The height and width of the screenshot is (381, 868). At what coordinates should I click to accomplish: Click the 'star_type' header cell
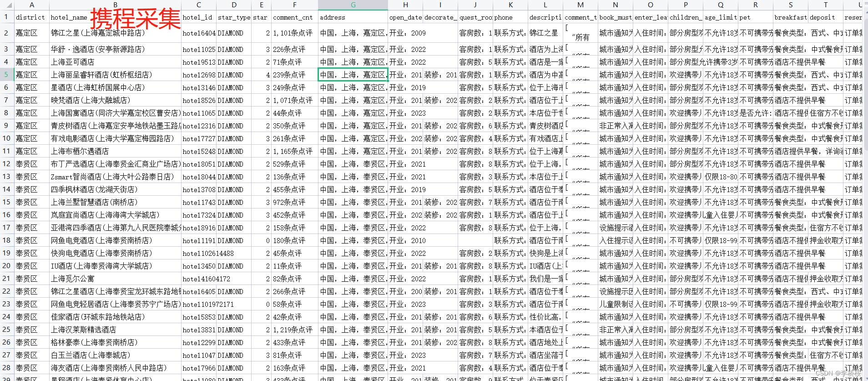point(234,17)
